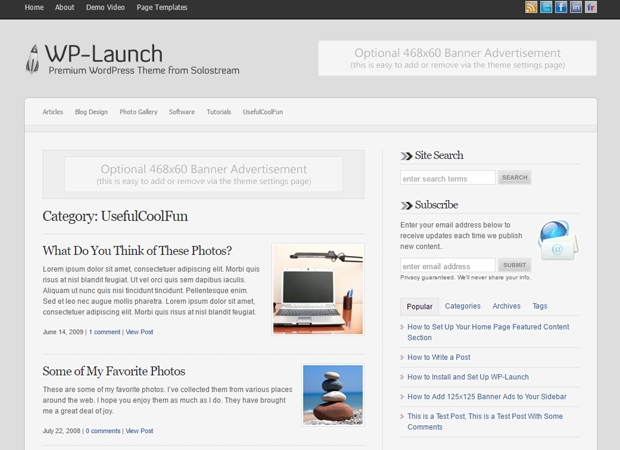Open 'Some of My Favorite Photos' post
The width and height of the screenshot is (620, 450).
[x=114, y=371]
